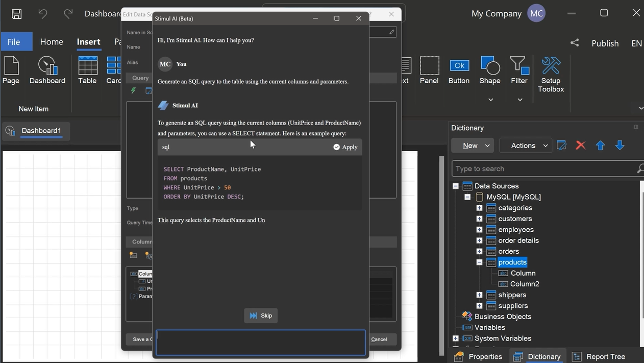Click the red delete X in Dictionary
The height and width of the screenshot is (363, 644).
(580, 146)
